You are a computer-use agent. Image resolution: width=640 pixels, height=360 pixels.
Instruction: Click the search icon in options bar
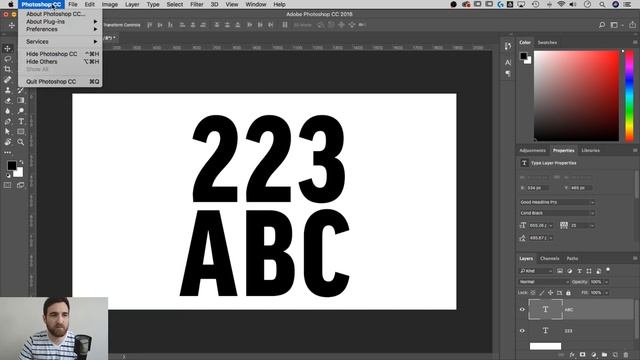(x=602, y=25)
